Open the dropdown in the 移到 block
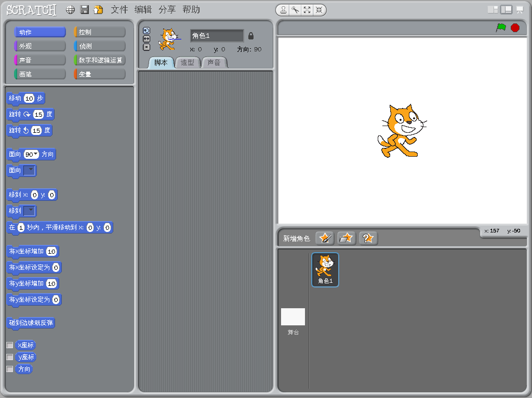 (30, 211)
